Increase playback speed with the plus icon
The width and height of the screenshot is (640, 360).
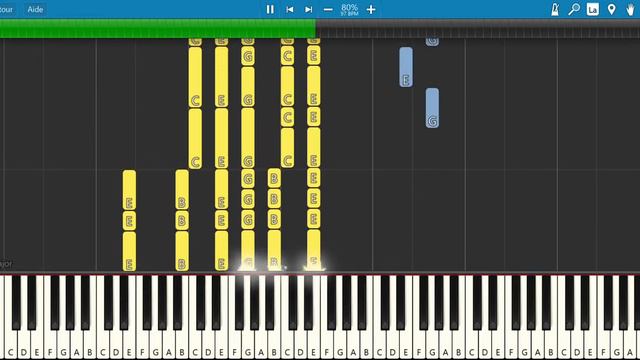[x=371, y=9]
